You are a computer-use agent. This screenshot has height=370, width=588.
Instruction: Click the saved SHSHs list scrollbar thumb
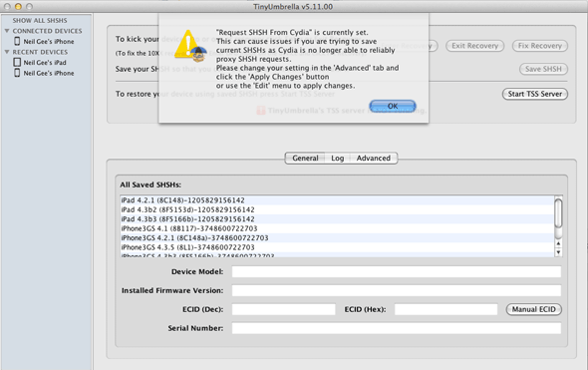click(x=558, y=212)
